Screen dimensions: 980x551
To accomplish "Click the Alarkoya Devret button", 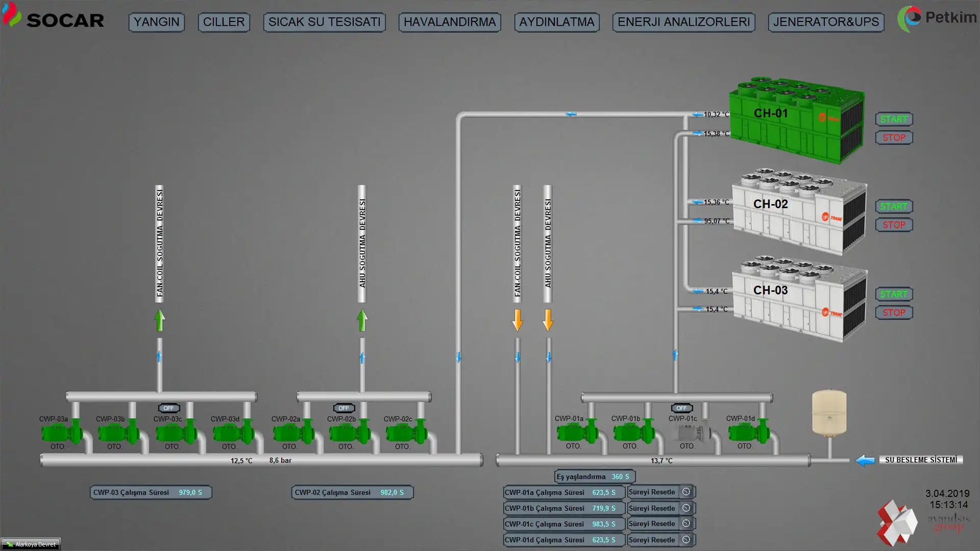I will tap(31, 544).
